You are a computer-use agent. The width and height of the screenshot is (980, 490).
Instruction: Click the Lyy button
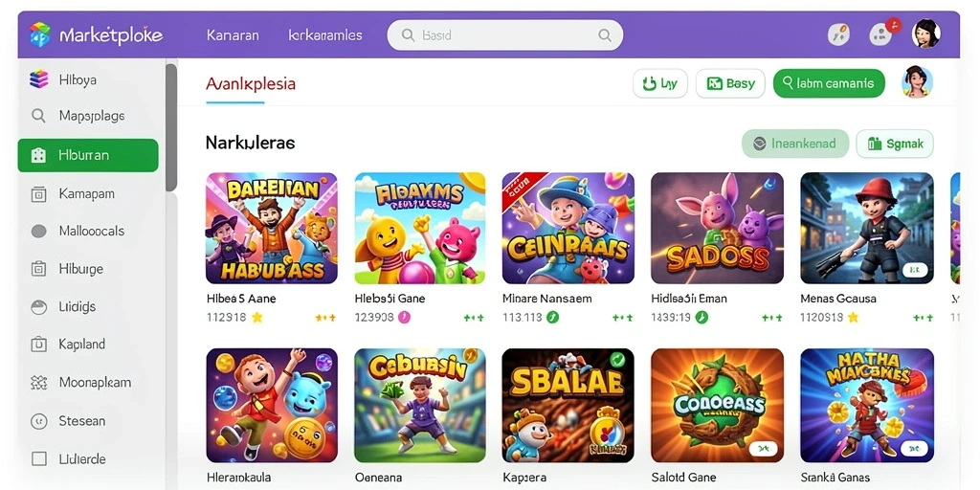tap(660, 83)
